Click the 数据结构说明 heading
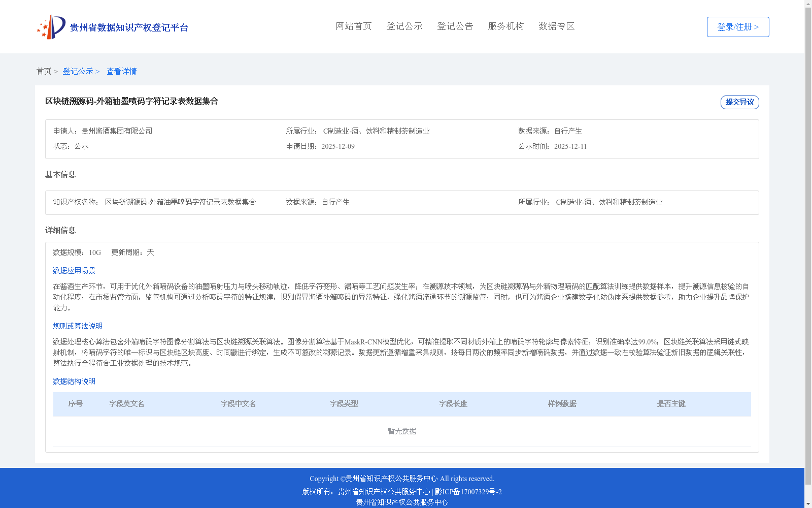Screen dimensions: 812x508 [74, 382]
